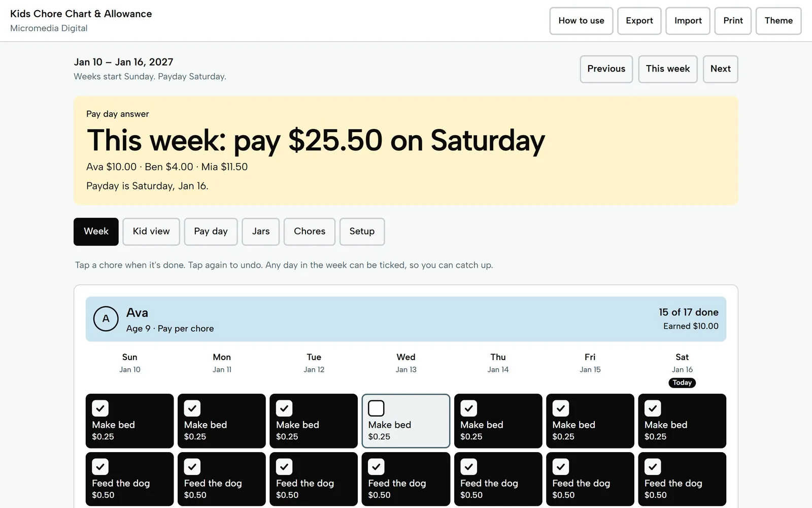The width and height of the screenshot is (812, 508).
Task: Toggle Wednesday Feed the dog chore
Action: pos(406,479)
